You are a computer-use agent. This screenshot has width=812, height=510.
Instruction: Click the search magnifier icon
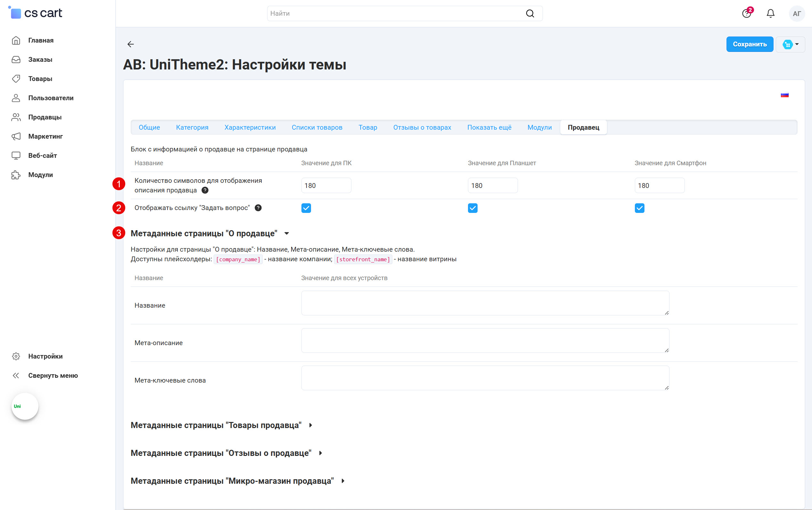[530, 13]
